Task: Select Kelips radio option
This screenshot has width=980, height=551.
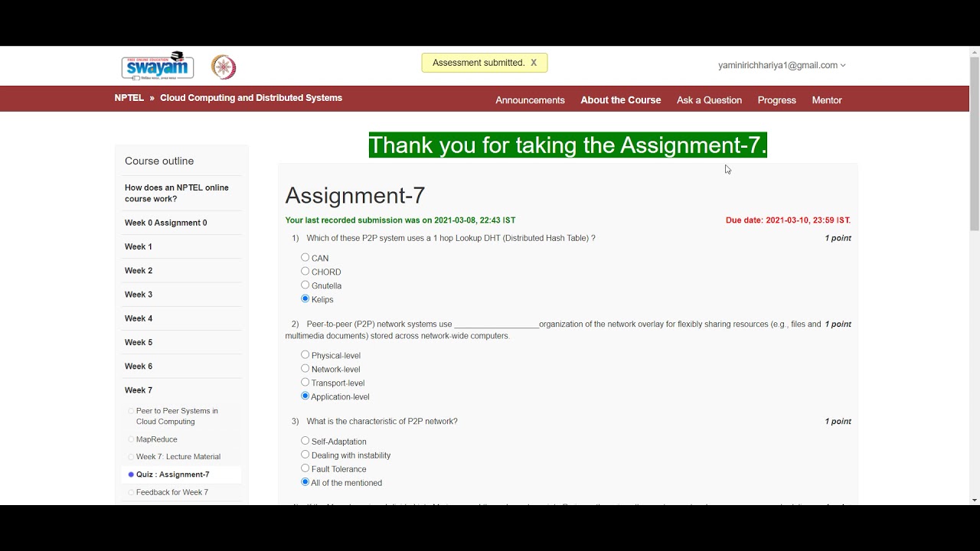Action: 305,298
